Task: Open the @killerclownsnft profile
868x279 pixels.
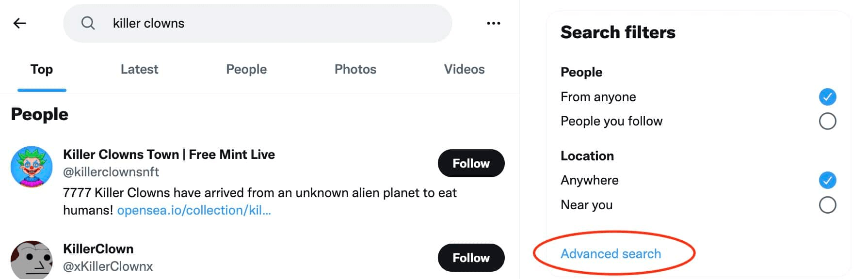Action: click(111, 172)
